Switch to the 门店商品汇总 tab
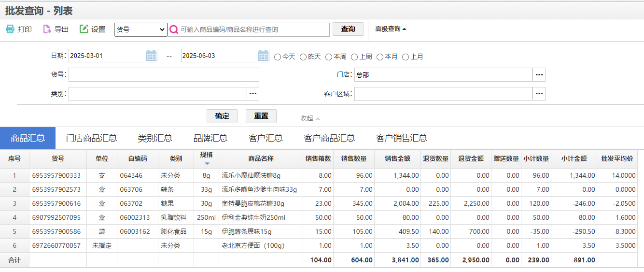This screenshot has width=644, height=272. coord(91,138)
